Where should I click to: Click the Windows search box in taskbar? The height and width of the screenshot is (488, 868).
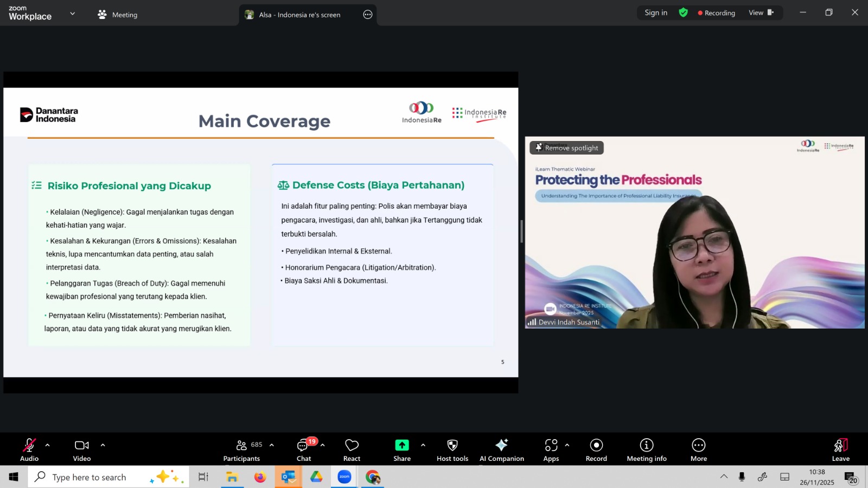point(90,477)
